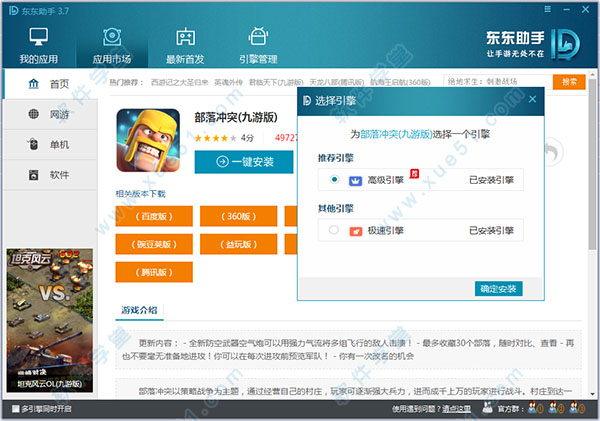
Task: Click the 引擎管理 android icon
Action: point(258,36)
